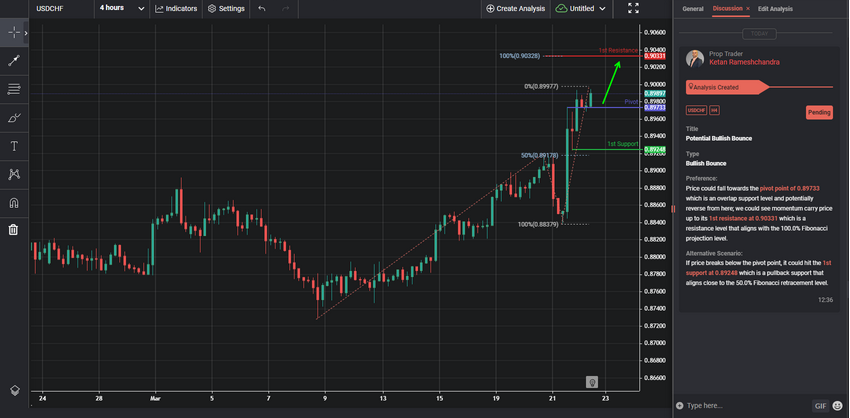Select the crosshair cursor tool
The width and height of the screenshot is (850, 418).
(14, 33)
